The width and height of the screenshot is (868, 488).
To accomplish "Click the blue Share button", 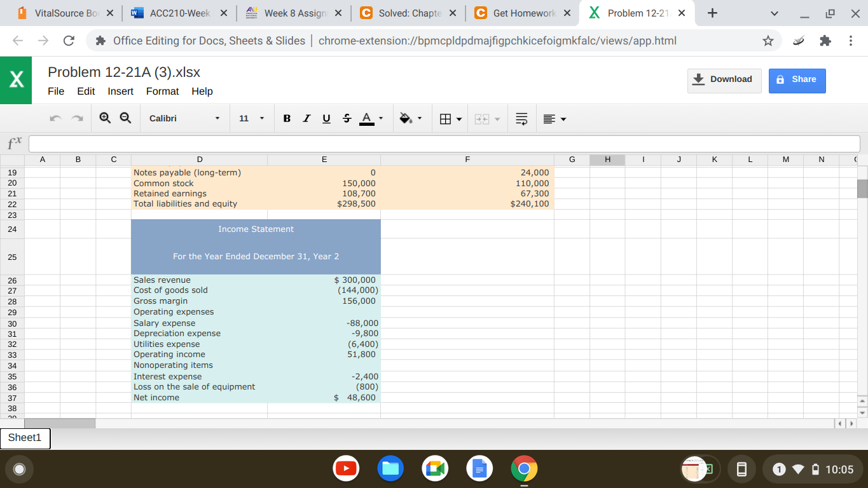I will [797, 81].
